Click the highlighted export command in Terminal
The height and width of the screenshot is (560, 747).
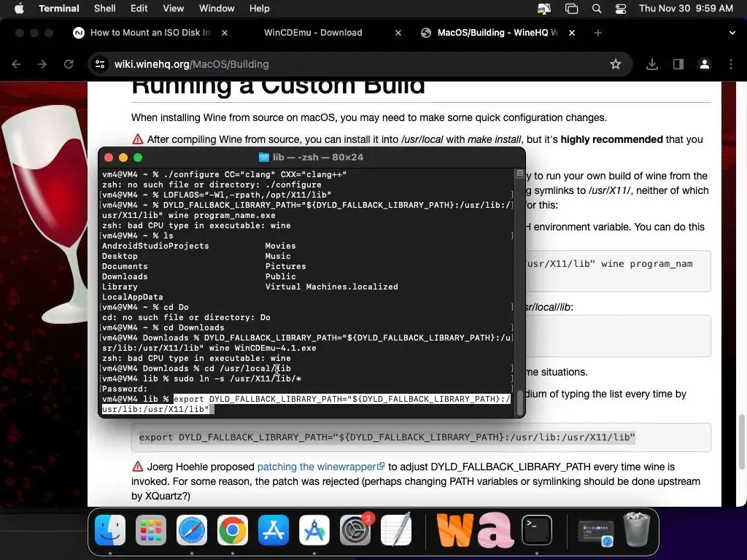point(306,404)
